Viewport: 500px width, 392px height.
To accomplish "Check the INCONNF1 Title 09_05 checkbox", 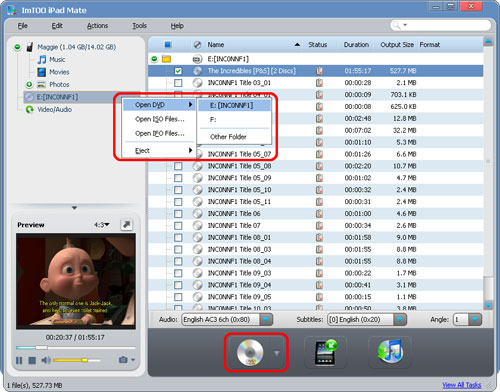I will click(x=178, y=297).
